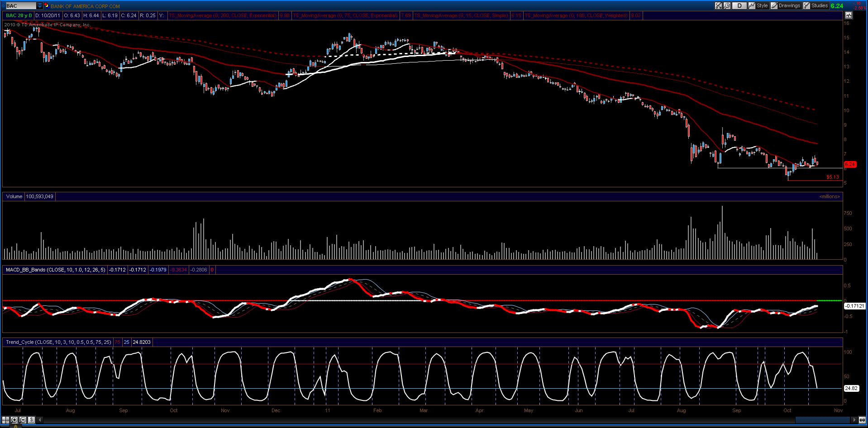
Task: Click the color-link squares icon beside the symbol
Action: pos(47,6)
